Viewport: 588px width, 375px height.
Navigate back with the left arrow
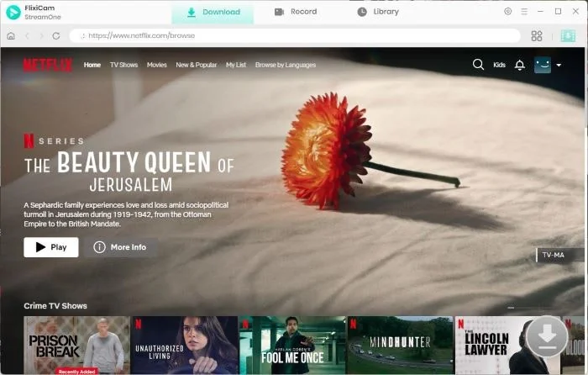click(27, 35)
